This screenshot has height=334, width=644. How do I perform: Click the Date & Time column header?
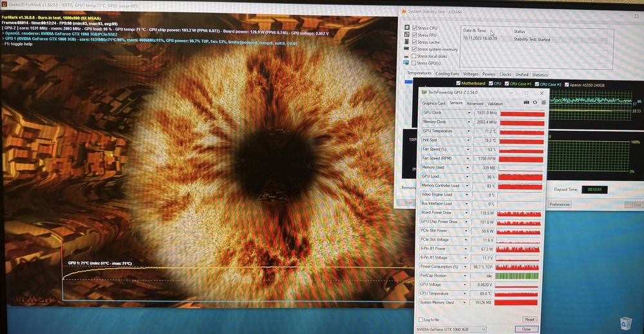tap(475, 30)
